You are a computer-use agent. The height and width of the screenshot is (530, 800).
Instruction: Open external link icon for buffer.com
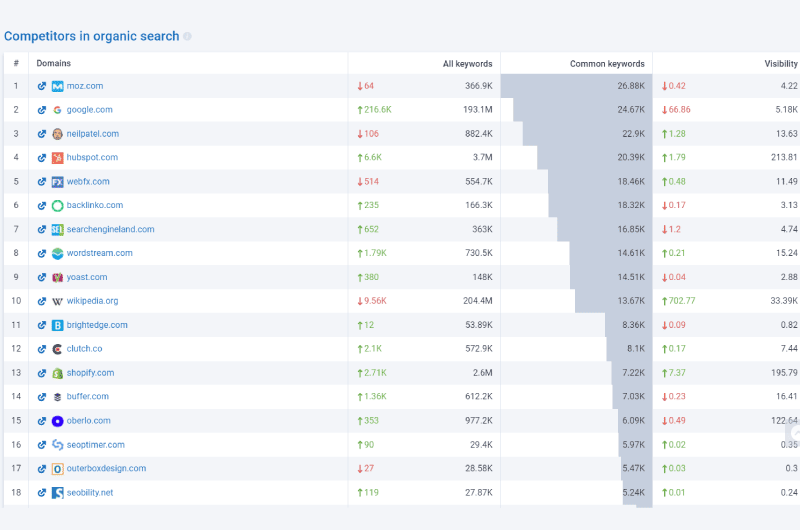coord(42,397)
